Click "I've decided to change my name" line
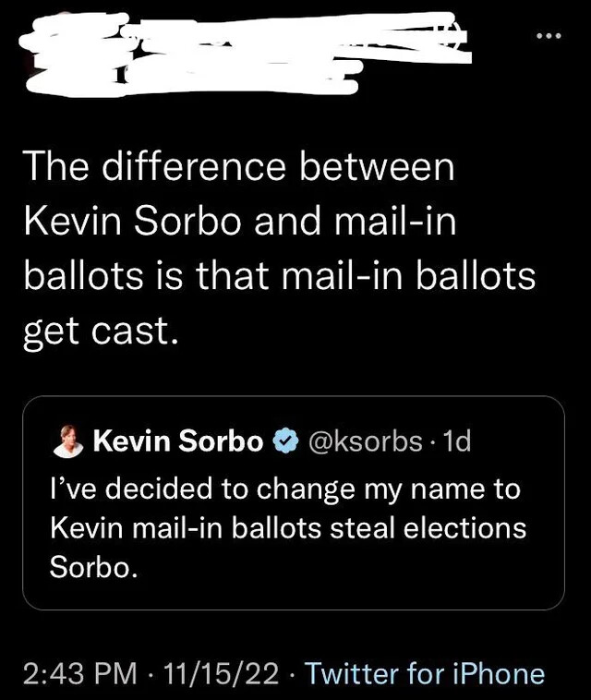The width and height of the screenshot is (591, 700). click(x=284, y=488)
